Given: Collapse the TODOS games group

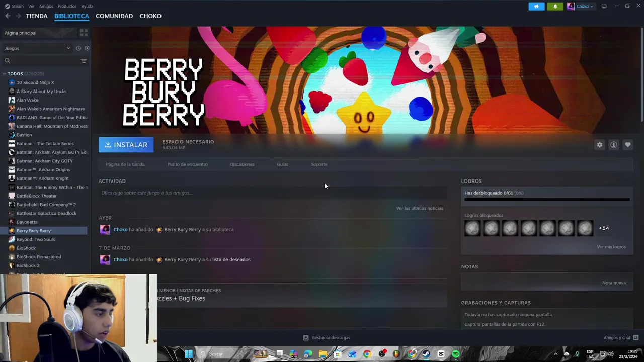Looking at the screenshot, I should point(4,74).
